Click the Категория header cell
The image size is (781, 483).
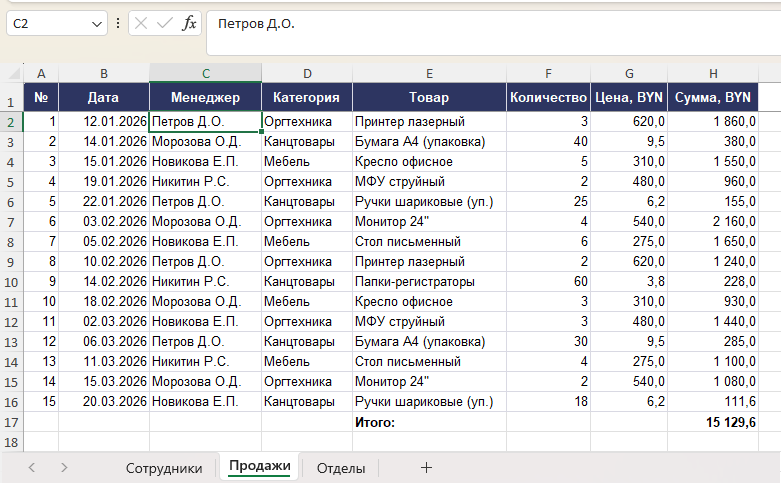coord(307,97)
